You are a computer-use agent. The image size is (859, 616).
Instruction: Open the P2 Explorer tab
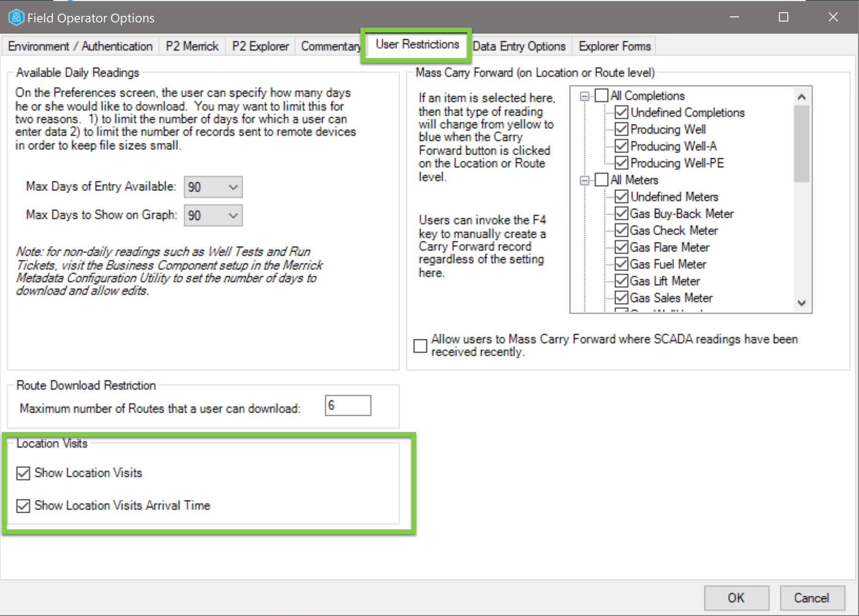coord(260,46)
